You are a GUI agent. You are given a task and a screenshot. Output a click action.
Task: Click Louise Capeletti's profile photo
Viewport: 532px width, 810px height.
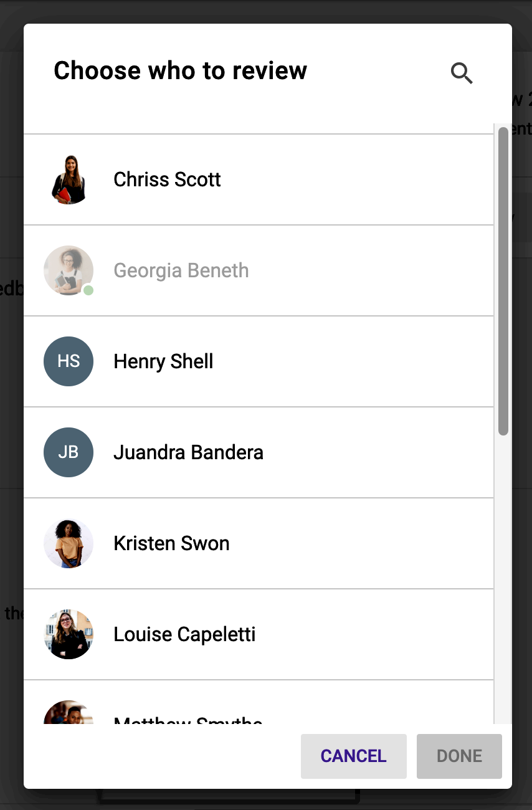point(69,634)
